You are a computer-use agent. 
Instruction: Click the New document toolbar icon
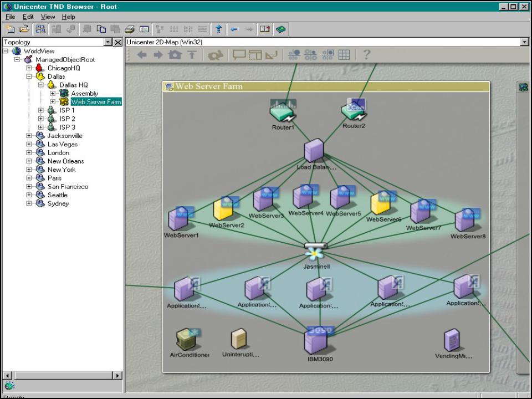[11, 29]
